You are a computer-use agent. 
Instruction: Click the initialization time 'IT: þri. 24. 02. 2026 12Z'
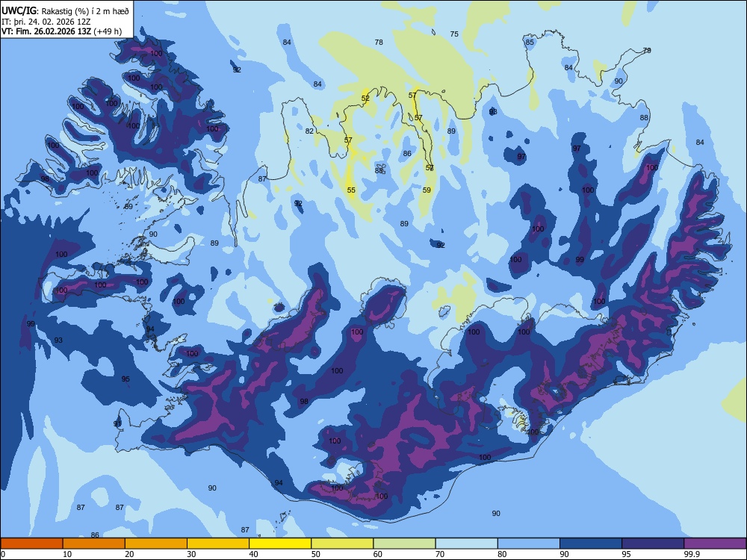tap(46, 22)
